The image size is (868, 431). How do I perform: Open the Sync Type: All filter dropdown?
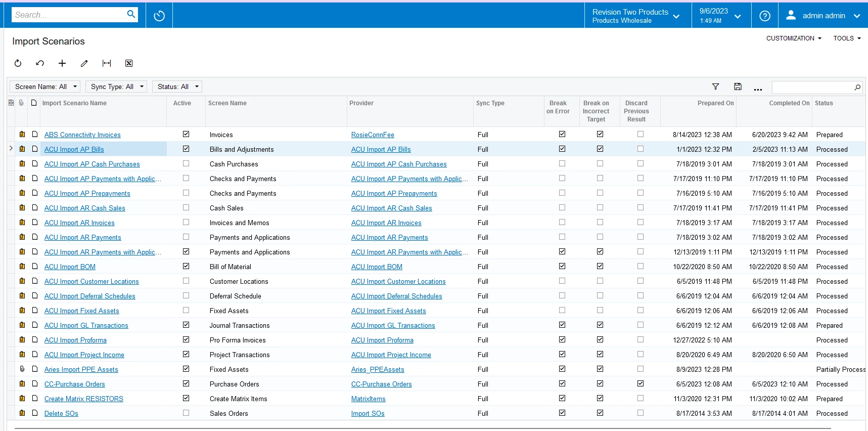click(116, 87)
